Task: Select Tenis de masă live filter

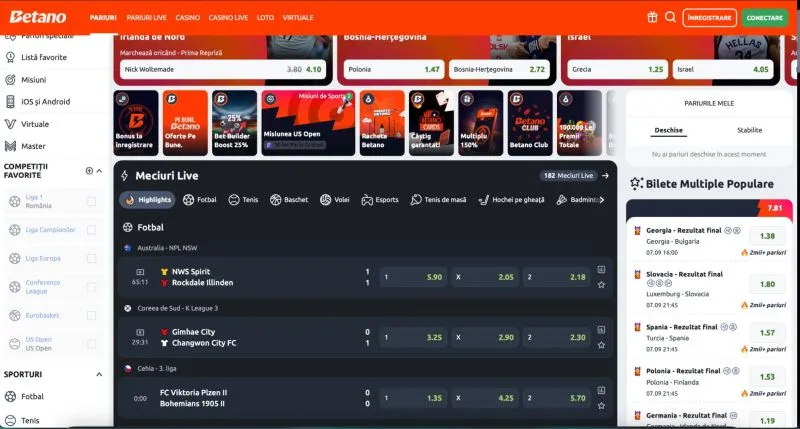Action: (x=438, y=200)
